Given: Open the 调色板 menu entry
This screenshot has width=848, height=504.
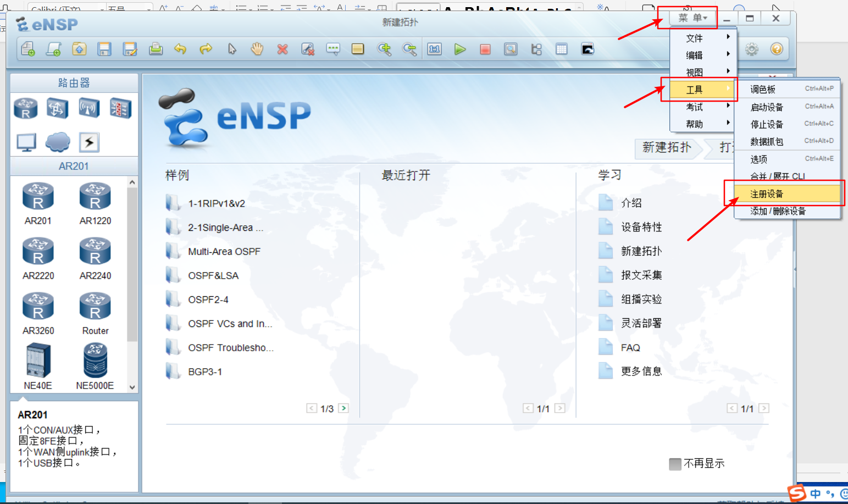Looking at the screenshot, I should coord(762,89).
